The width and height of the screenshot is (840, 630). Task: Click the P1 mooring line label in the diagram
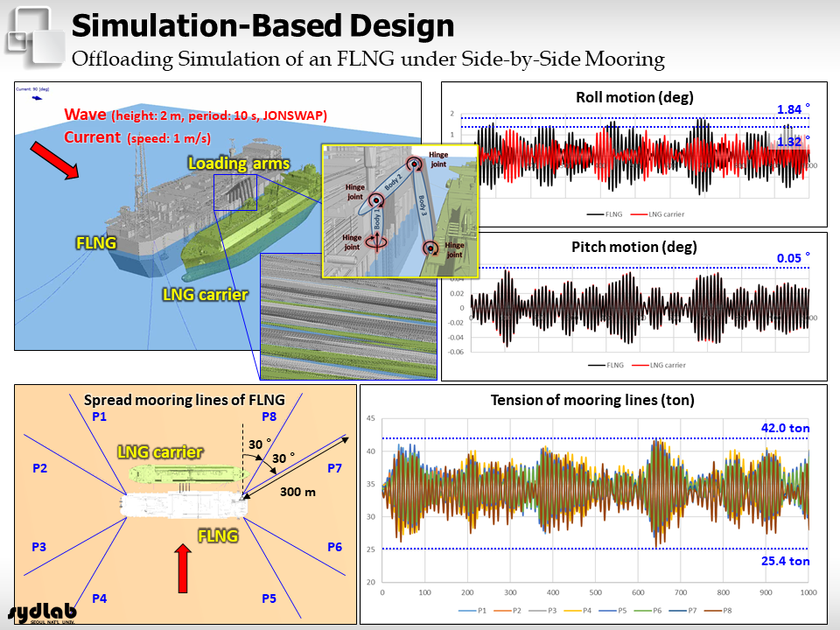[x=100, y=416]
